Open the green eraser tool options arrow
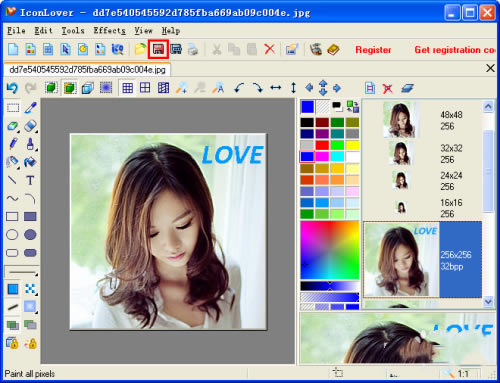Image resolution: width=500 pixels, height=383 pixels. click(18, 132)
